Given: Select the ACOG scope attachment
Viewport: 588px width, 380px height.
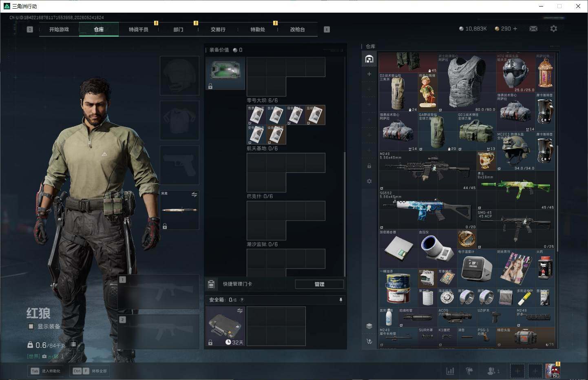Looking at the screenshot, I should [x=457, y=318].
